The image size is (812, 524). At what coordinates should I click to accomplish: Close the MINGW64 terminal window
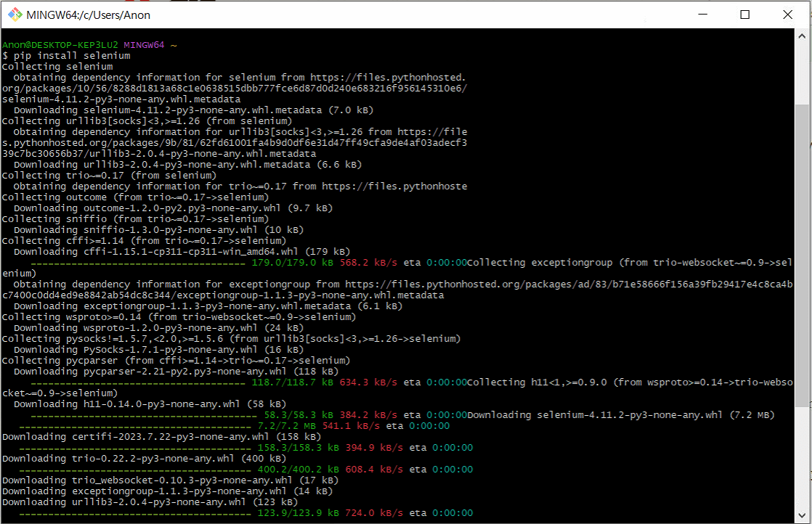[x=788, y=15]
